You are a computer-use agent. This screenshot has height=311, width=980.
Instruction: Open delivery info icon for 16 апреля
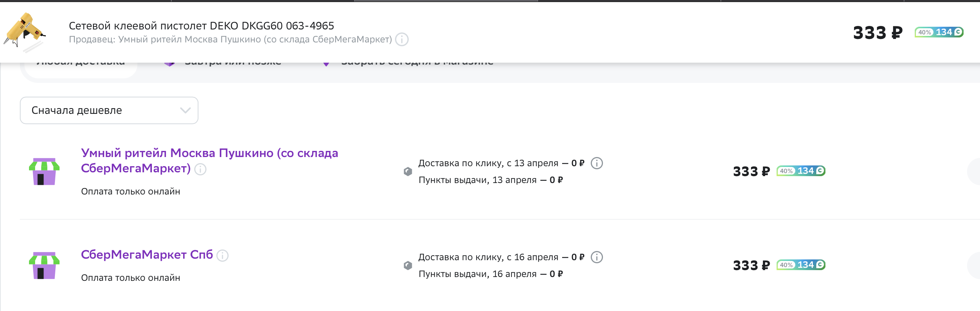597,257
